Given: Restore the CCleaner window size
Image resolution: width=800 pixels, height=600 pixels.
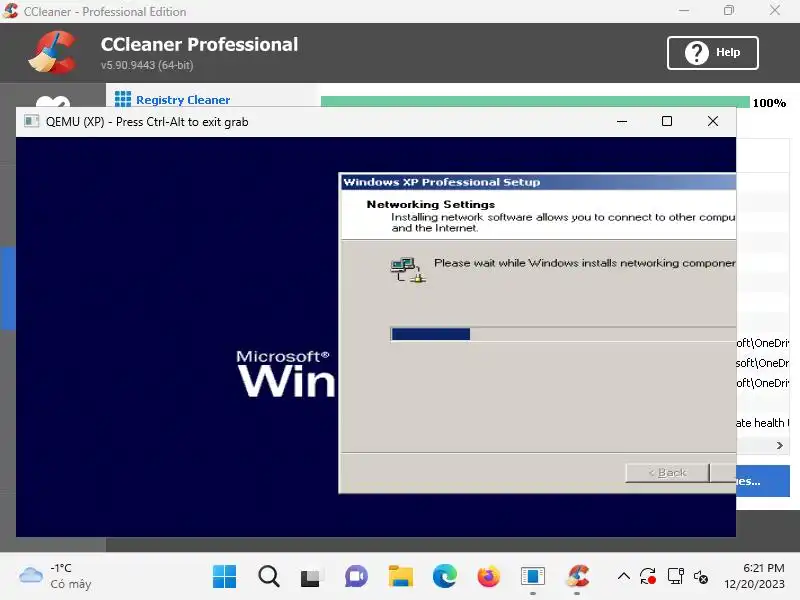Looking at the screenshot, I should tap(729, 11).
